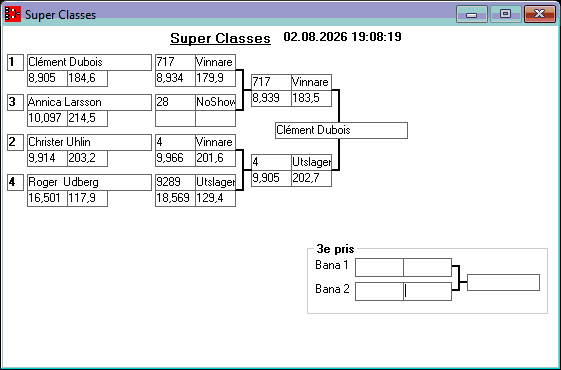Select the 214,5 speed cell under Annica Larsson
Image resolution: width=561 pixels, height=370 pixels.
pos(88,118)
